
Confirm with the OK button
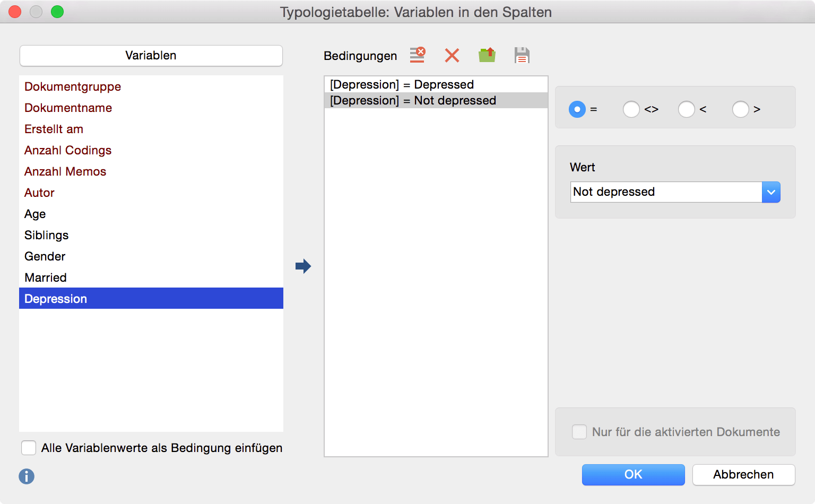coord(634,475)
